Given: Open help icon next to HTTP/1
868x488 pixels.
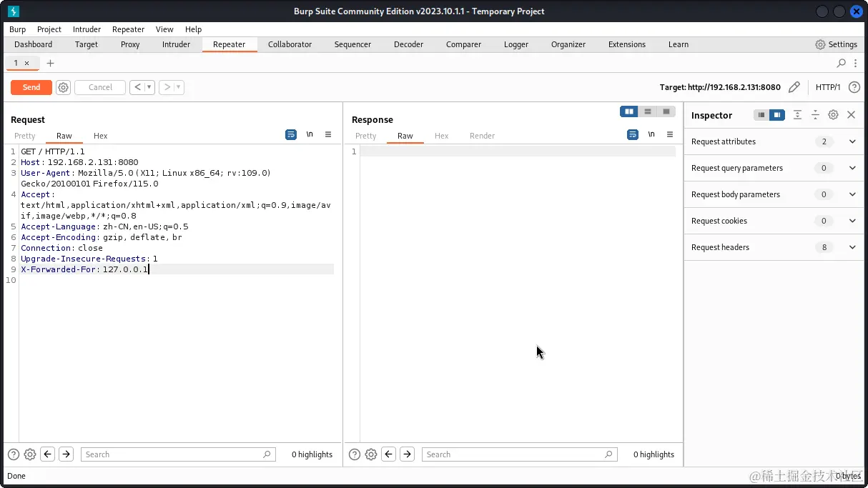Looking at the screenshot, I should (x=854, y=87).
